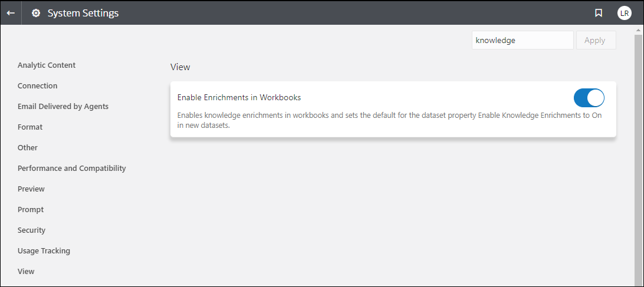The image size is (644, 287).
Task: Open the Preview settings category
Action: [x=31, y=189]
